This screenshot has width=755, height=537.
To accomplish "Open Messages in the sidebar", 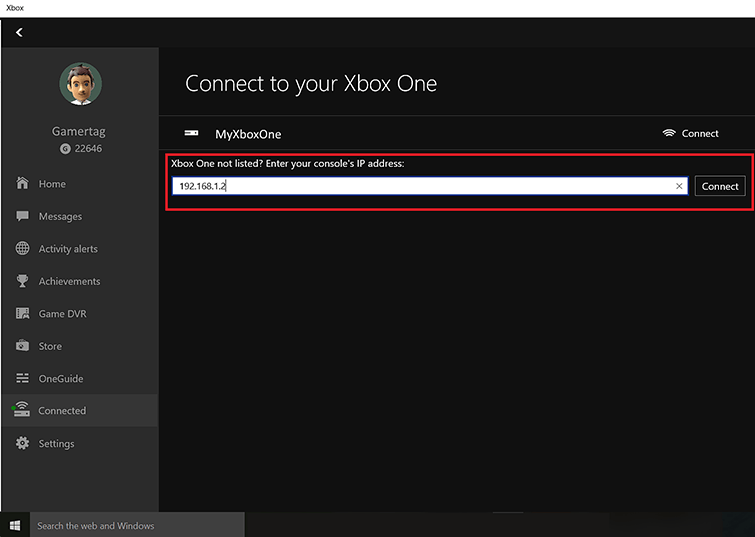I will pos(60,217).
